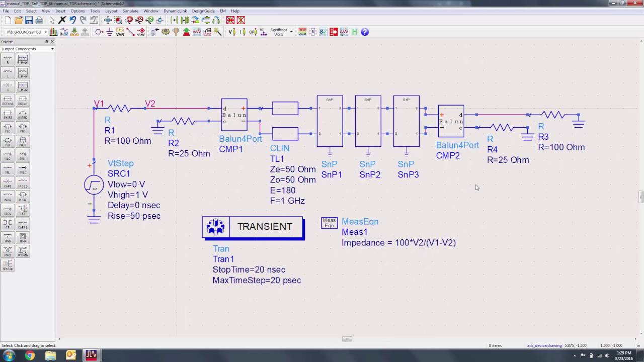The image size is (644, 362).
Task: Open the Windows Start button
Action: [x=9, y=355]
